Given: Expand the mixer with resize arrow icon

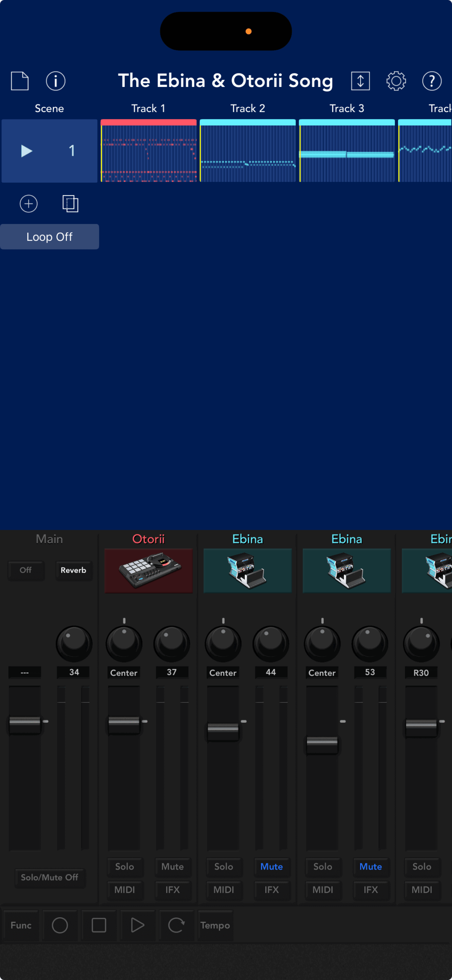Looking at the screenshot, I should point(360,81).
